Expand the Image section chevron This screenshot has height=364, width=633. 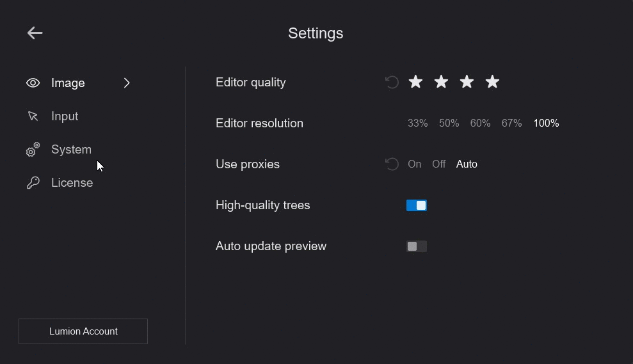click(127, 83)
